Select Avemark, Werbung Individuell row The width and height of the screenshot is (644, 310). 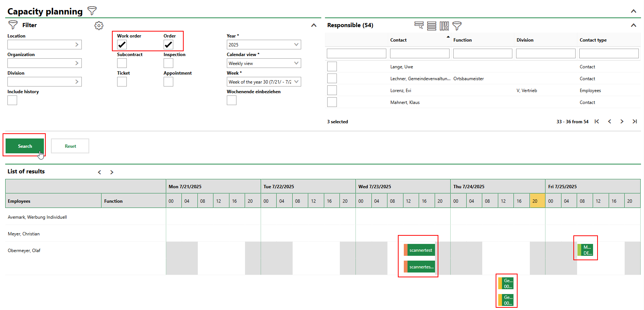pyautogui.click(x=37, y=217)
